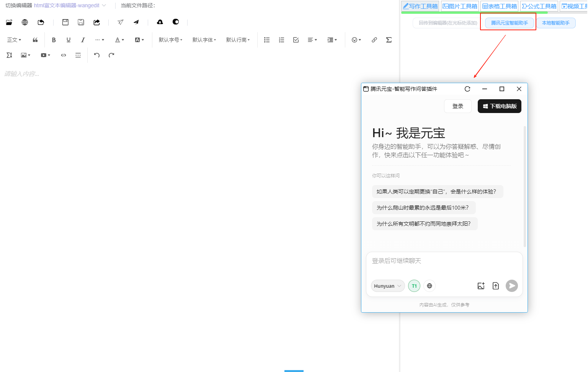Click the open folder icon

click(9, 22)
